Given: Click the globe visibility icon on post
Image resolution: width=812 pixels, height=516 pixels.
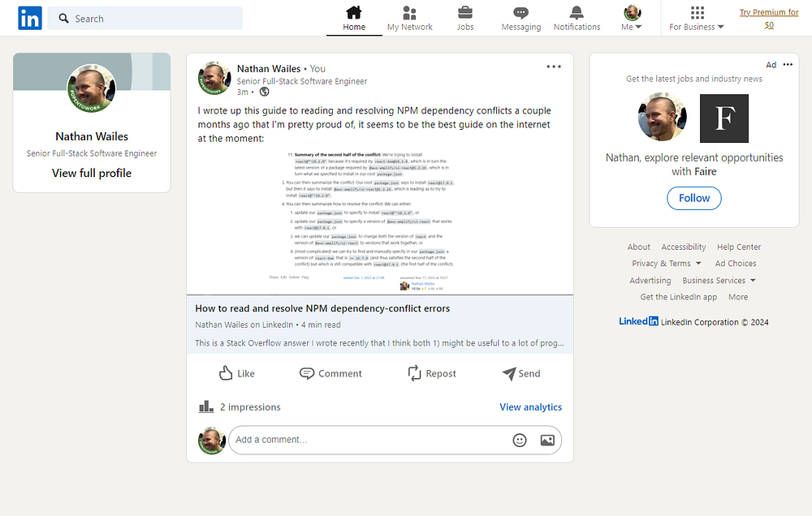Looking at the screenshot, I should [264, 92].
